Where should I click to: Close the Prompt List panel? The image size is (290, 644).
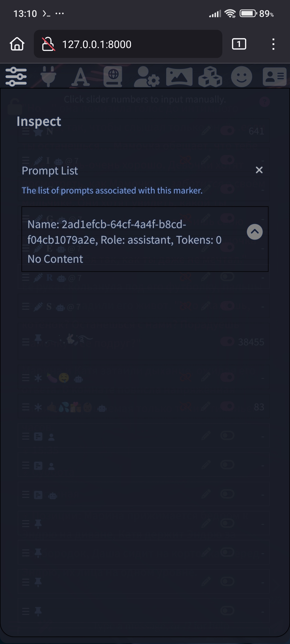259,170
